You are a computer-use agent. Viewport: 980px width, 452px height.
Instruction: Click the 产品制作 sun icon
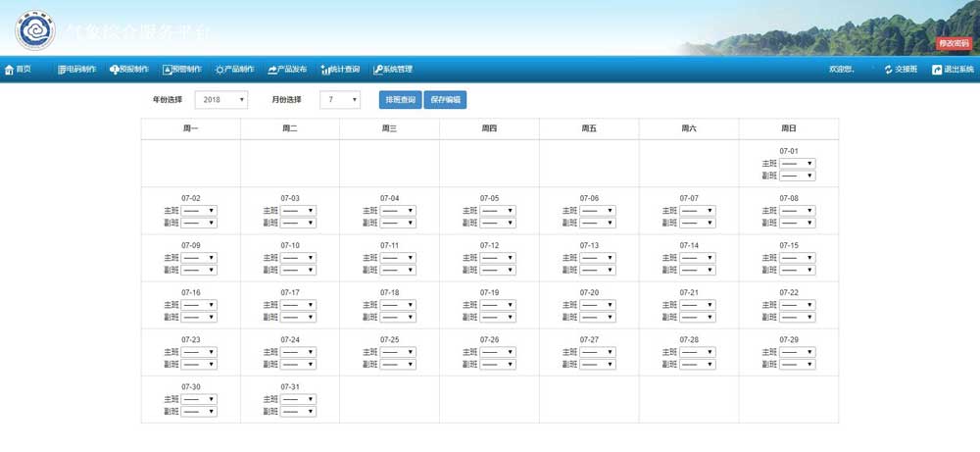point(220,70)
